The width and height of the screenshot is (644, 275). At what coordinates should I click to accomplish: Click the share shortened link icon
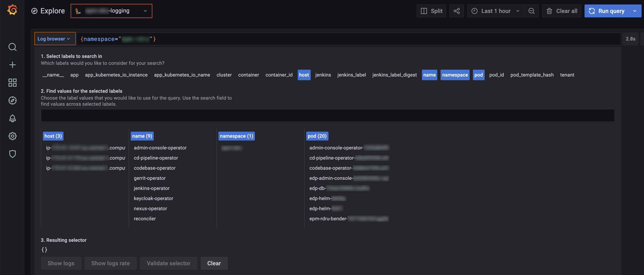pos(457,11)
